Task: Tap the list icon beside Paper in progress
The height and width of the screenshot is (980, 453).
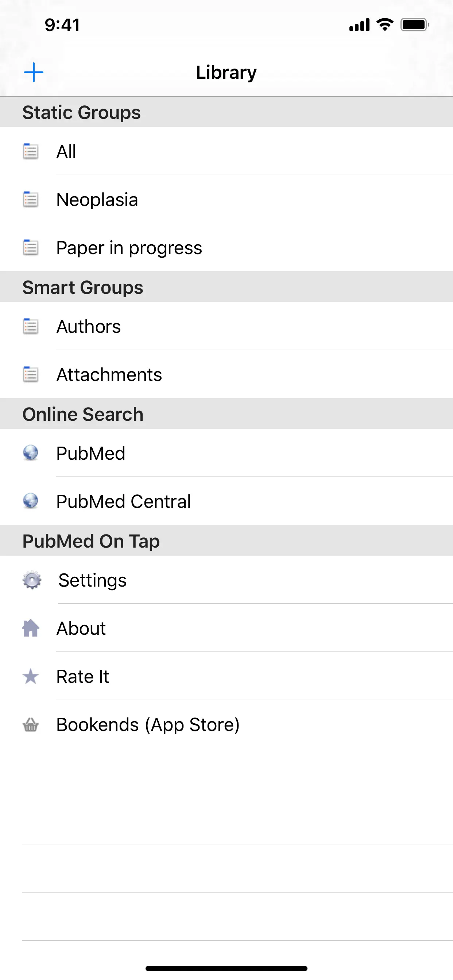Action: (30, 248)
